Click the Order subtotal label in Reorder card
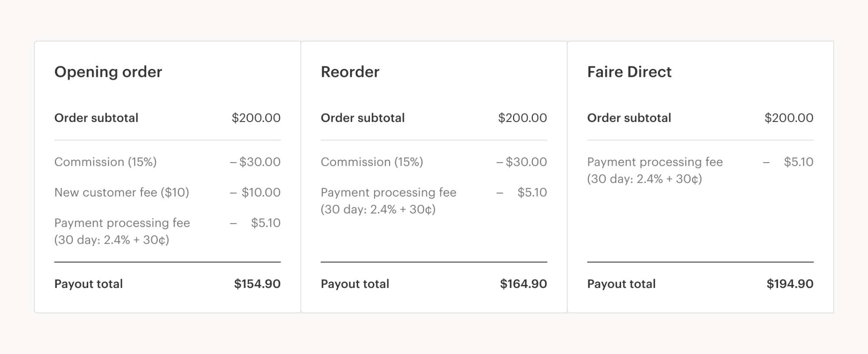Viewport: 868px width, 354px height. 363,118
